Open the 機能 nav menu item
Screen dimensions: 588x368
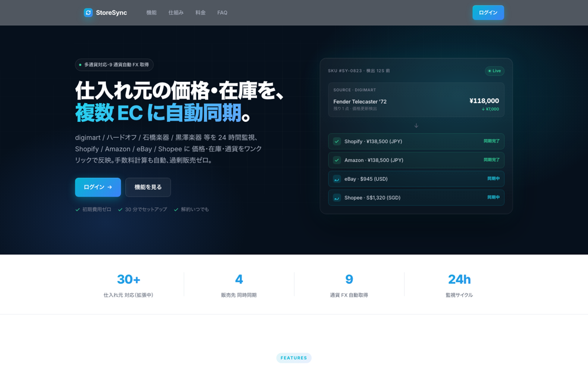[x=152, y=13]
